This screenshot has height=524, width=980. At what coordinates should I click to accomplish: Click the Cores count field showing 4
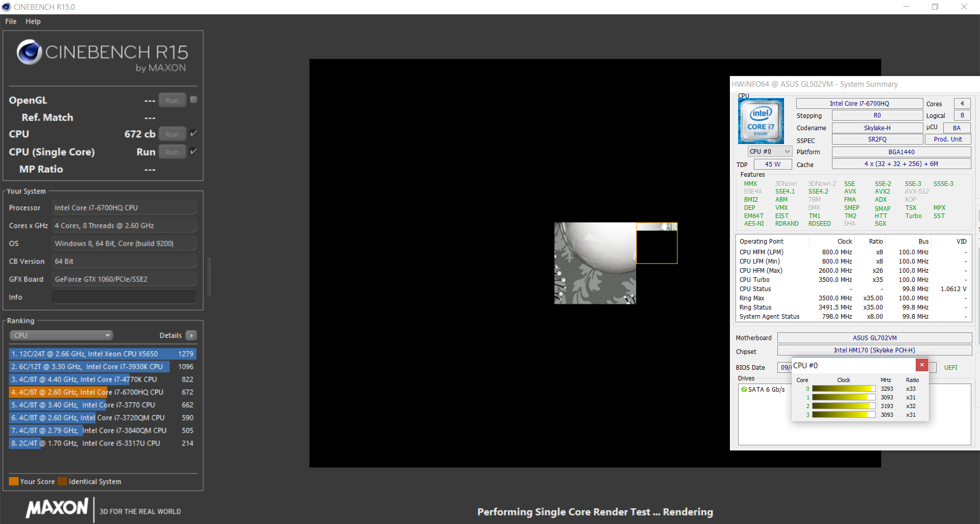point(962,103)
